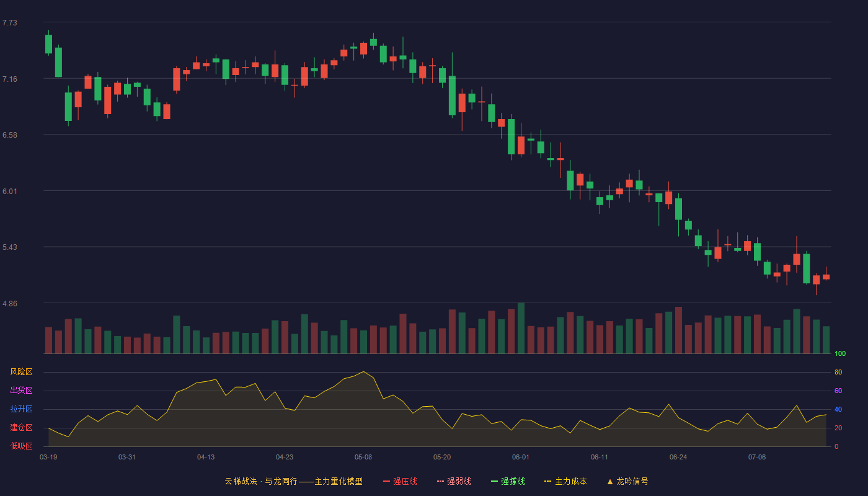Viewport: 868px width, 496px height.
Task: Select the 06-24 date label
Action: click(678, 457)
